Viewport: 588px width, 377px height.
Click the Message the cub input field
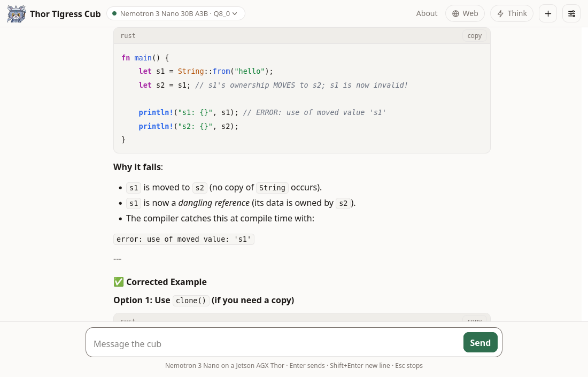pos(275,343)
